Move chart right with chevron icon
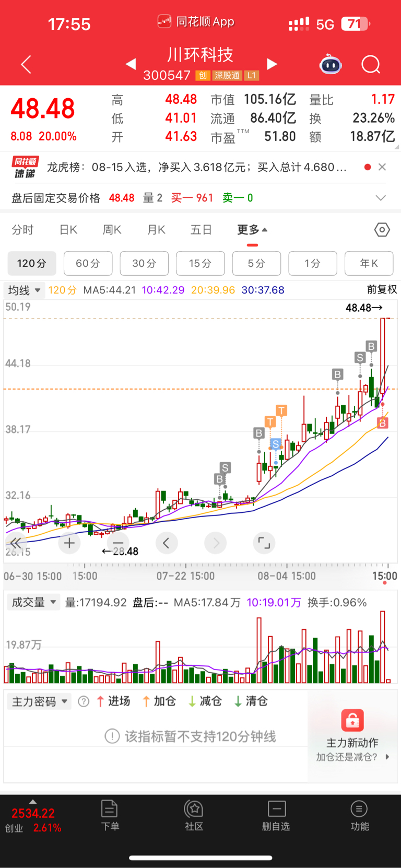The height and width of the screenshot is (868, 401). coord(216,543)
